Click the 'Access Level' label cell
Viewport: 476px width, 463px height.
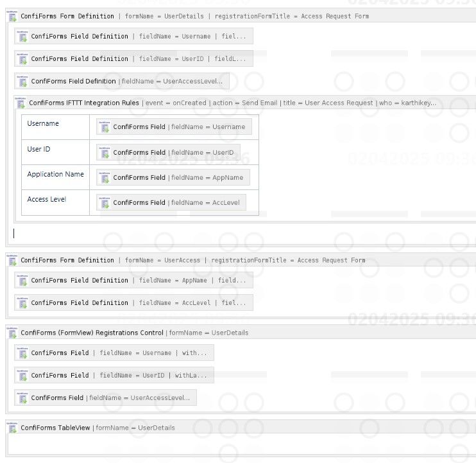coord(55,203)
